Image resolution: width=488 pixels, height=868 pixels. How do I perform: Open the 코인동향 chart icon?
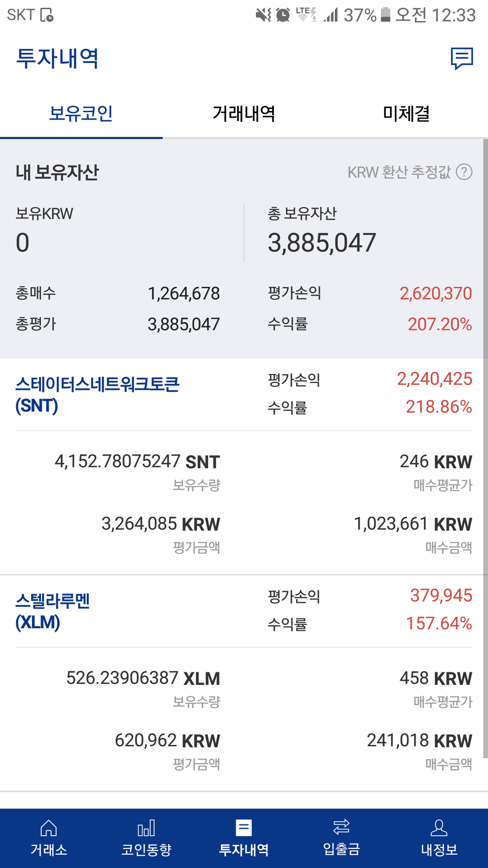[146, 828]
